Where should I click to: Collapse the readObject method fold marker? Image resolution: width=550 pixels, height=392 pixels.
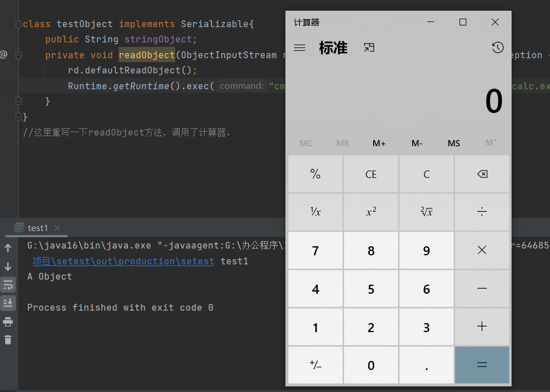[18, 55]
